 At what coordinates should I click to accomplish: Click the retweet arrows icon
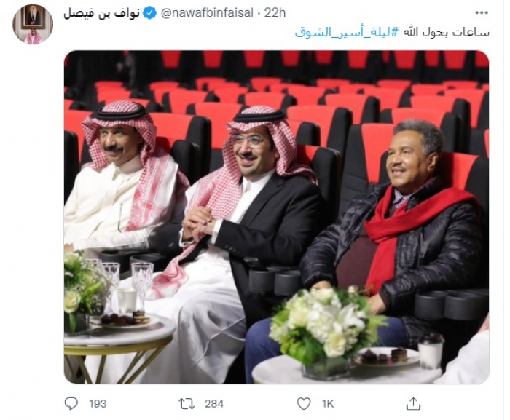coord(187,404)
